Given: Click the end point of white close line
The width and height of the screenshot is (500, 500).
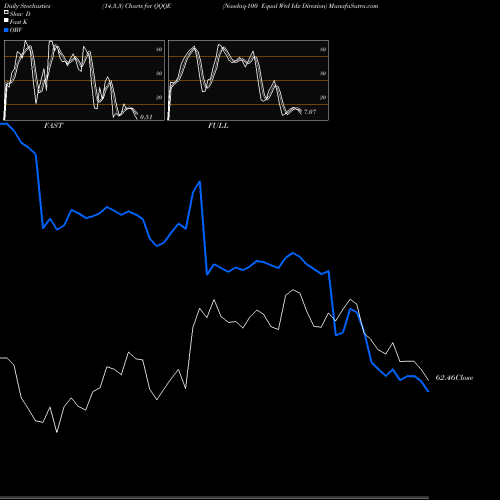Looking at the screenshot, I should coord(428,380).
